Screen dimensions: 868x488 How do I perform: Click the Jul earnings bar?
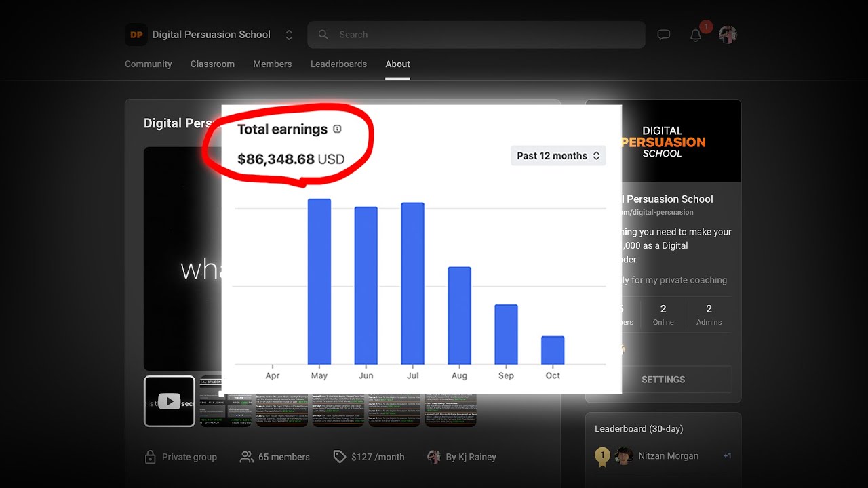tap(413, 283)
